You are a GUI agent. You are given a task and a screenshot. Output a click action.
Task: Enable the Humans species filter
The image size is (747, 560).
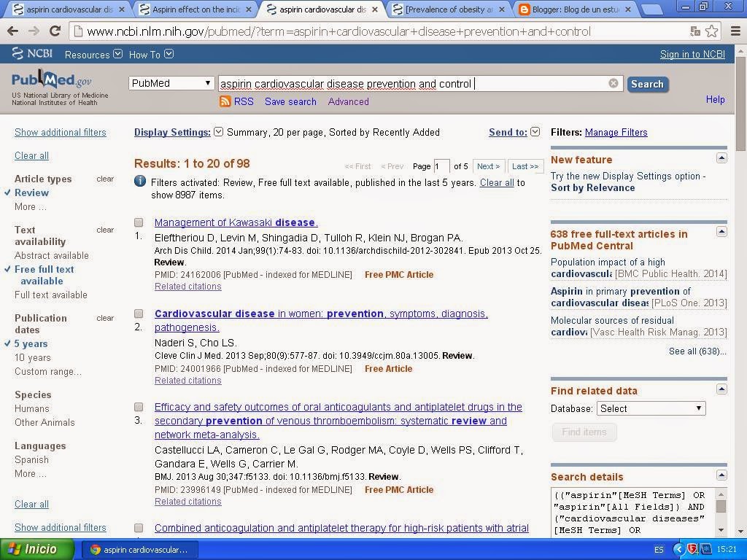31,408
